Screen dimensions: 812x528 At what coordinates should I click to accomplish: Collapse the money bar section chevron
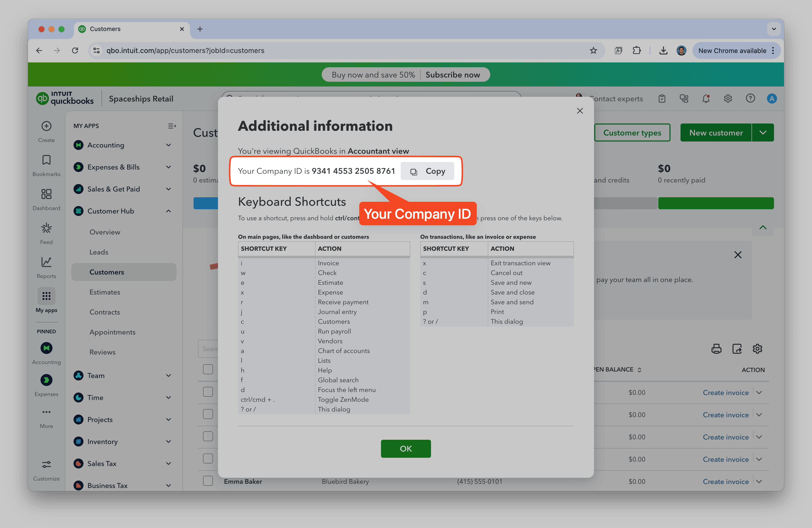[x=763, y=227]
